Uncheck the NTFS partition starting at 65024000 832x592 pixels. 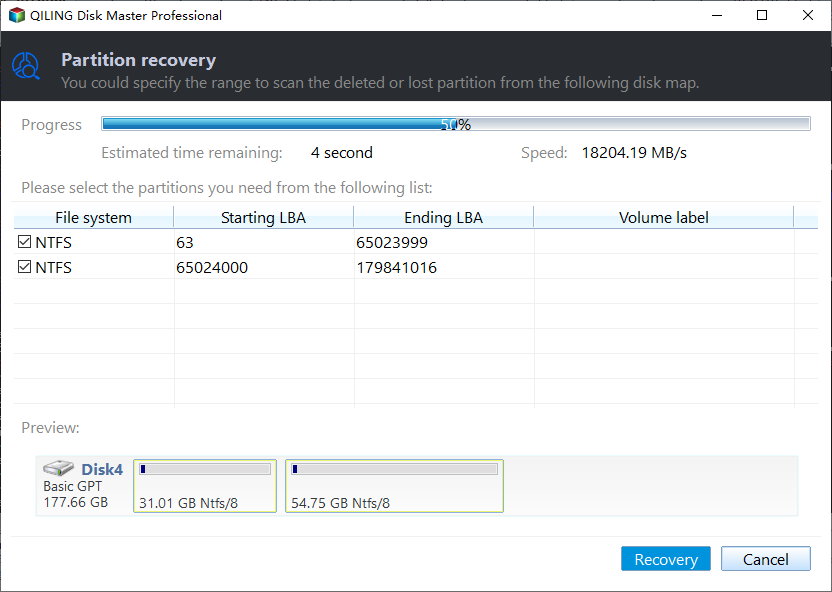click(x=24, y=267)
